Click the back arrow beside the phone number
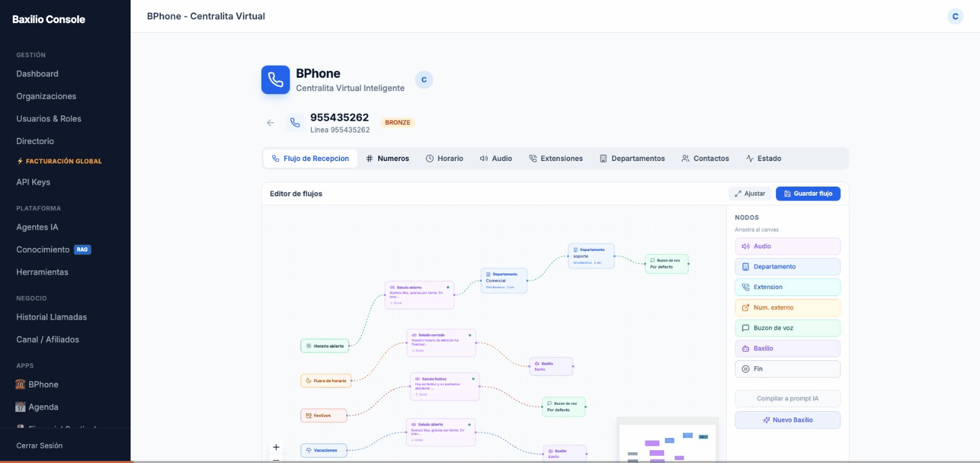Image resolution: width=980 pixels, height=463 pixels. [x=270, y=123]
